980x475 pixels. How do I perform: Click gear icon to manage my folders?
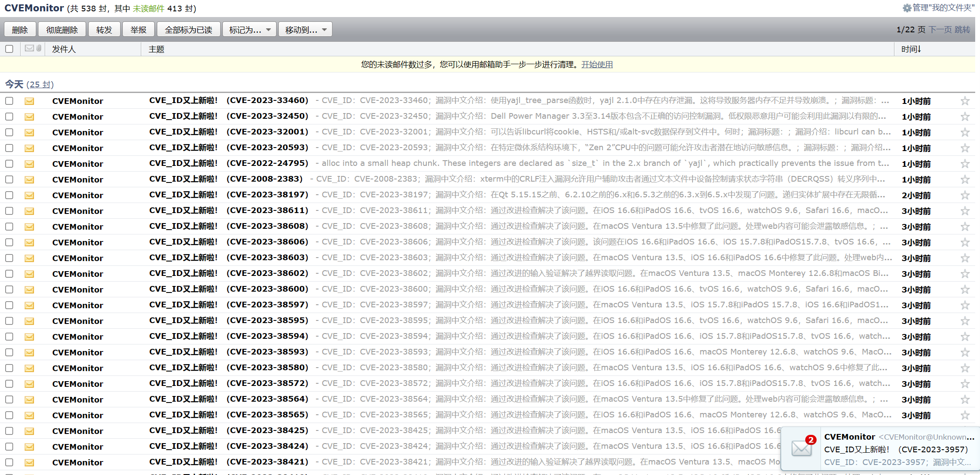pos(907,8)
